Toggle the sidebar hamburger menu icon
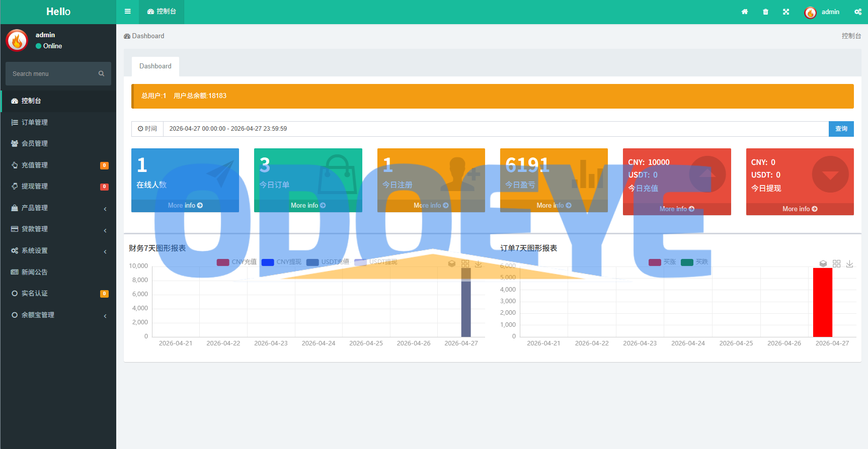The height and width of the screenshot is (449, 868). pyautogui.click(x=128, y=12)
